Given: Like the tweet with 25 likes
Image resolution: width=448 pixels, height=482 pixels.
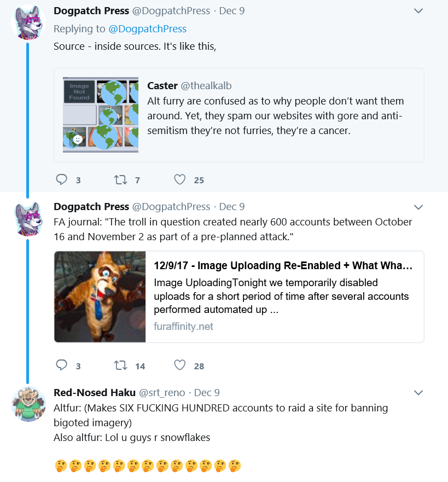Looking at the screenshot, I should pos(180,179).
